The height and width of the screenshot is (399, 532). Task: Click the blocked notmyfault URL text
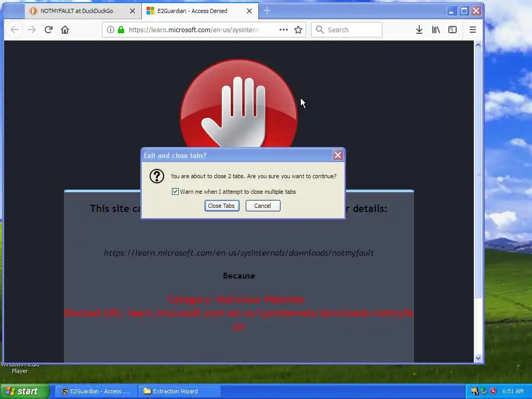[238, 253]
